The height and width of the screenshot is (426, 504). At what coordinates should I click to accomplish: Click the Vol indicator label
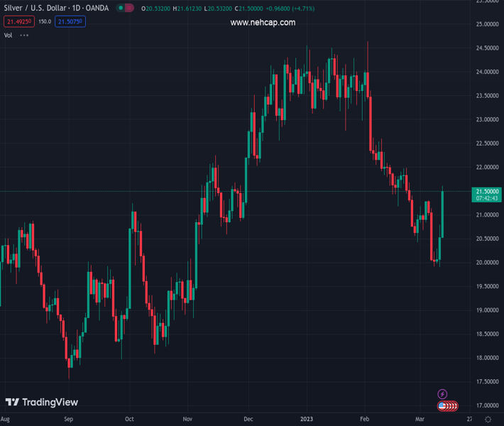click(x=8, y=35)
